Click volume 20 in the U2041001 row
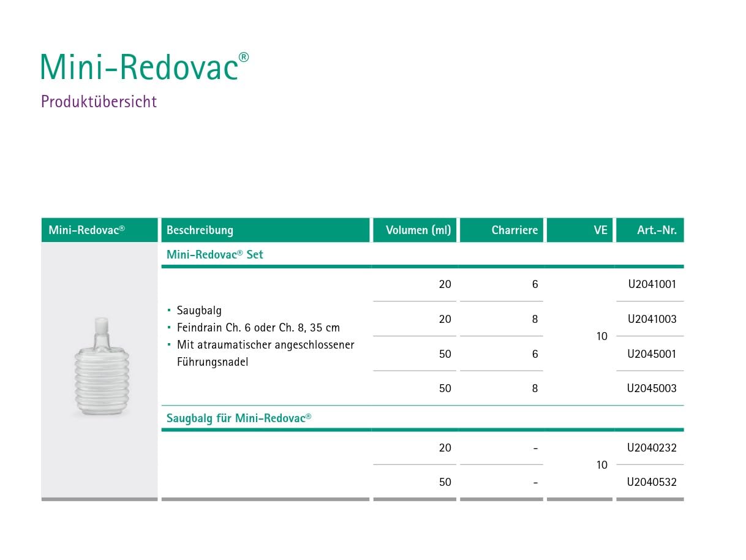The width and height of the screenshot is (746, 560). pyautogui.click(x=445, y=284)
